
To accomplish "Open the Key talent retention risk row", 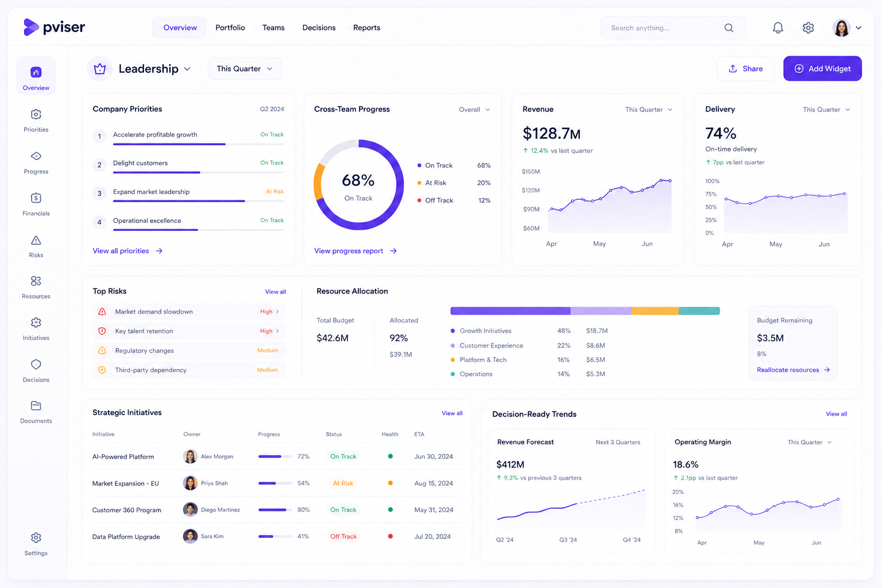I will coord(189,331).
